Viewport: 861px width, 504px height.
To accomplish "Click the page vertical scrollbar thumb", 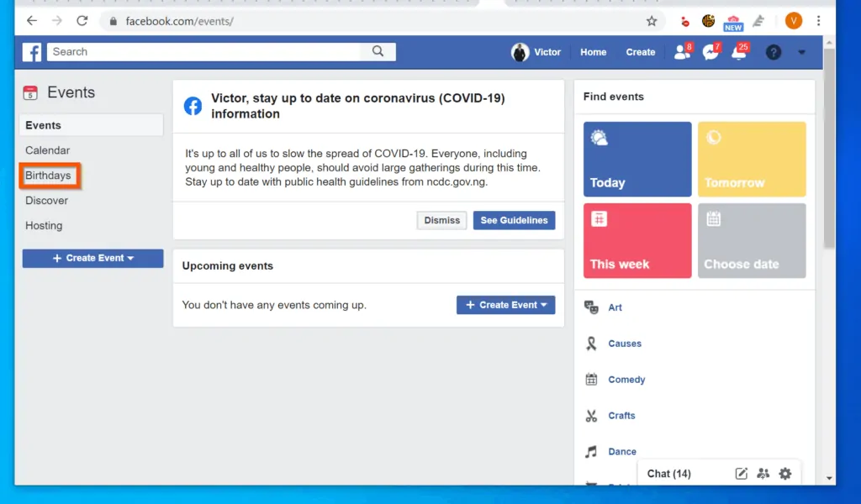I will (829, 148).
